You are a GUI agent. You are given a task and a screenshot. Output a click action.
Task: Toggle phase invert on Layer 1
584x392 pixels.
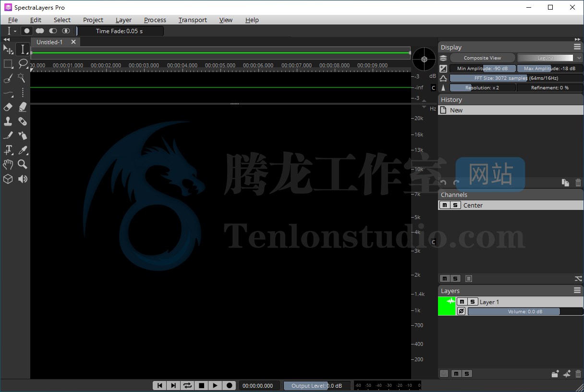[x=461, y=311]
